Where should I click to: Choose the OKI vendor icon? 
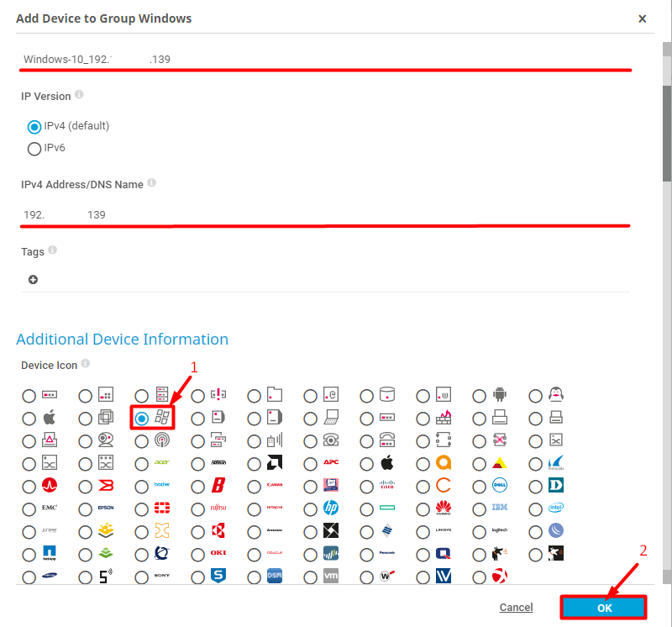218,553
